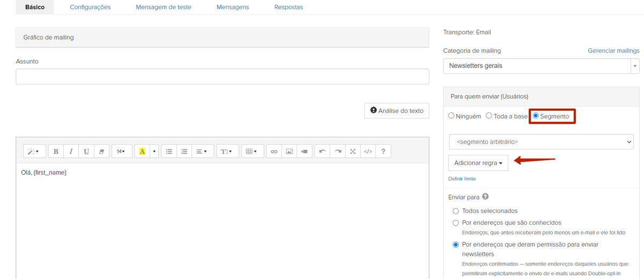Insert an image with the picture icon
644x279 pixels.
point(289,152)
